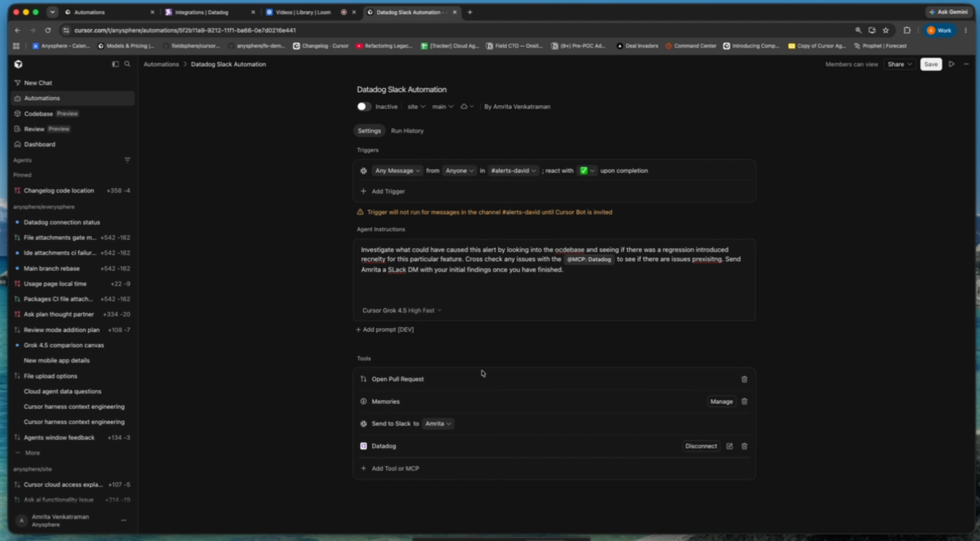Bookmark this page with the star icon
Image resolution: width=980 pixels, height=541 pixels.
(886, 30)
